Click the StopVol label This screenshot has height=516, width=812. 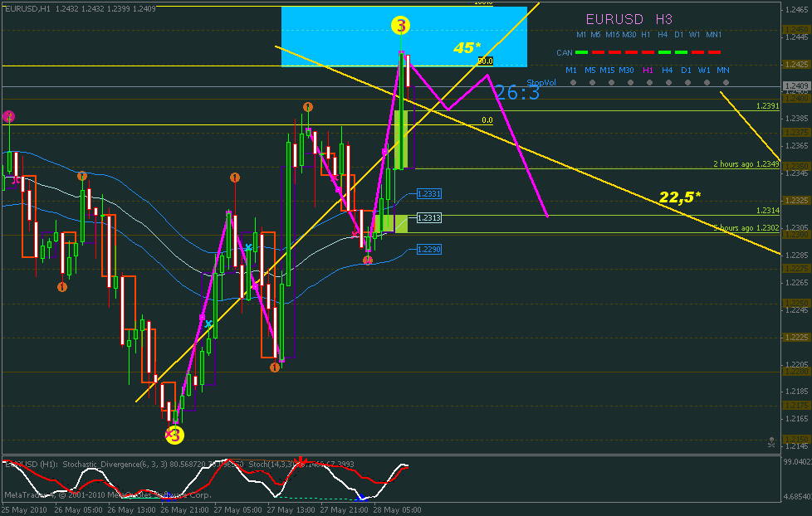[x=541, y=82]
